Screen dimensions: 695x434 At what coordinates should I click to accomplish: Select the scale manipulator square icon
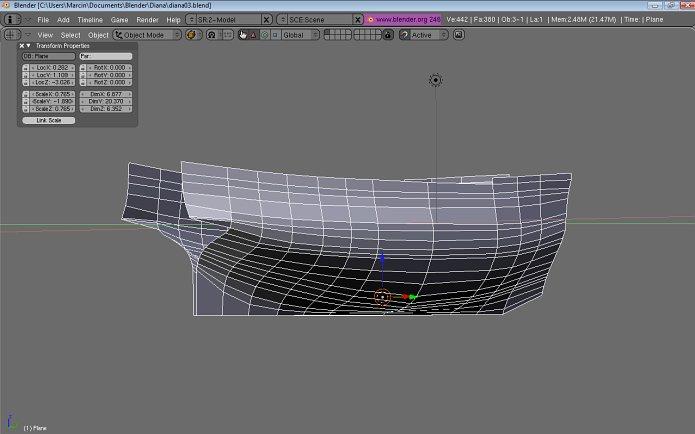pyautogui.click(x=275, y=35)
